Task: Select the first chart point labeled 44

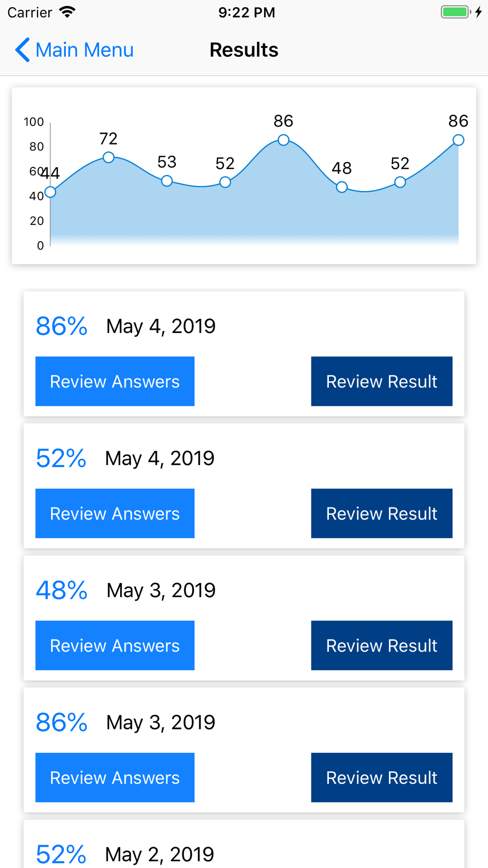Action: tap(50, 192)
